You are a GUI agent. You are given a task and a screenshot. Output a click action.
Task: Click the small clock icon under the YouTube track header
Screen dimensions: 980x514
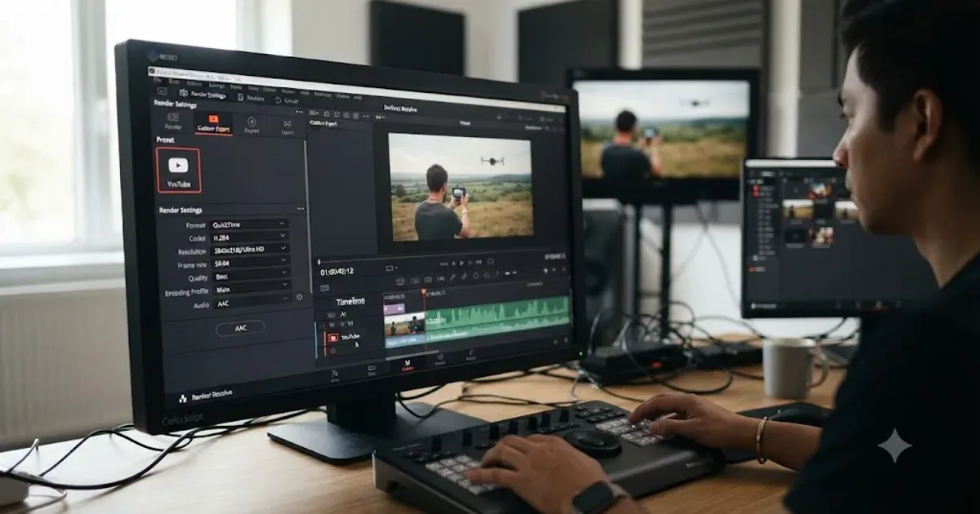pyautogui.click(x=332, y=351)
